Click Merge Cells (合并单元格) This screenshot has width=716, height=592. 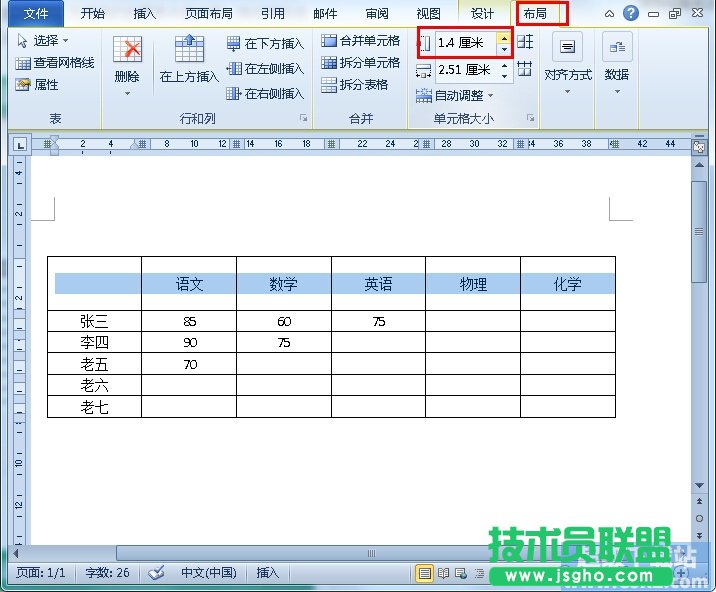coord(329,41)
